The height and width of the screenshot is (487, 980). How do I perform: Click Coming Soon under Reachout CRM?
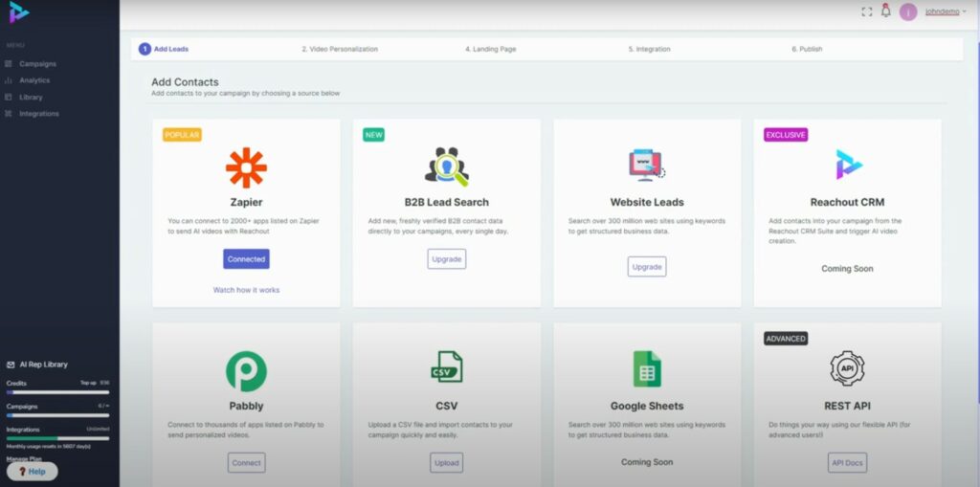(x=848, y=268)
